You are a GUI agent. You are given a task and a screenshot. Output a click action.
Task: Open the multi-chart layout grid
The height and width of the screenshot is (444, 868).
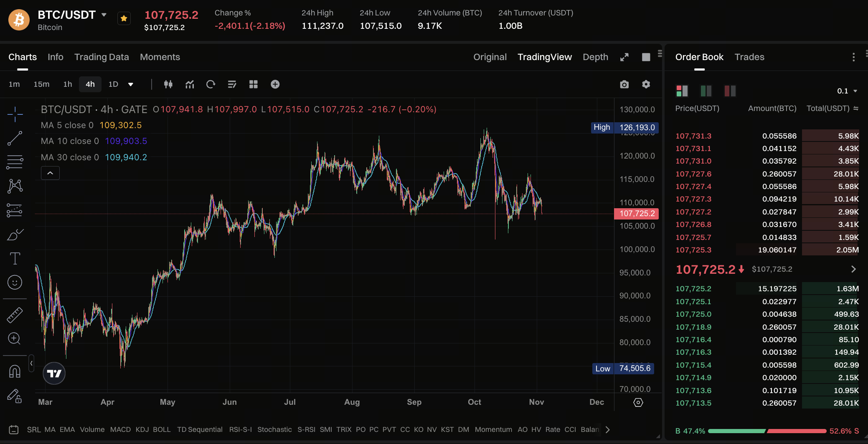[x=254, y=84]
